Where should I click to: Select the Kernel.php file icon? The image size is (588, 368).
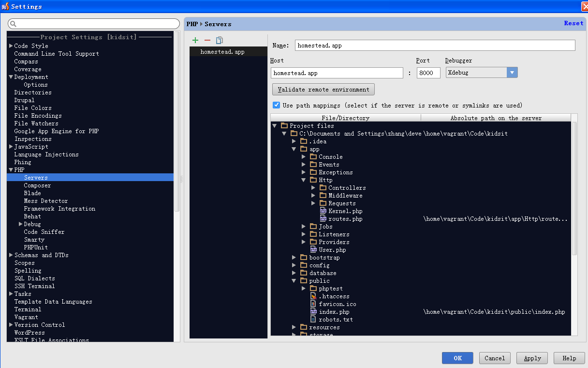pos(323,211)
